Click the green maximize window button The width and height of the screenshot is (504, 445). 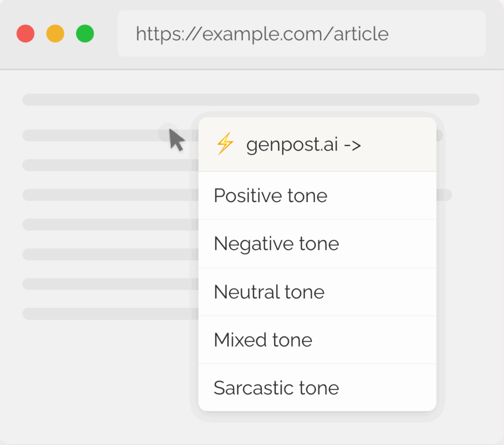85,34
